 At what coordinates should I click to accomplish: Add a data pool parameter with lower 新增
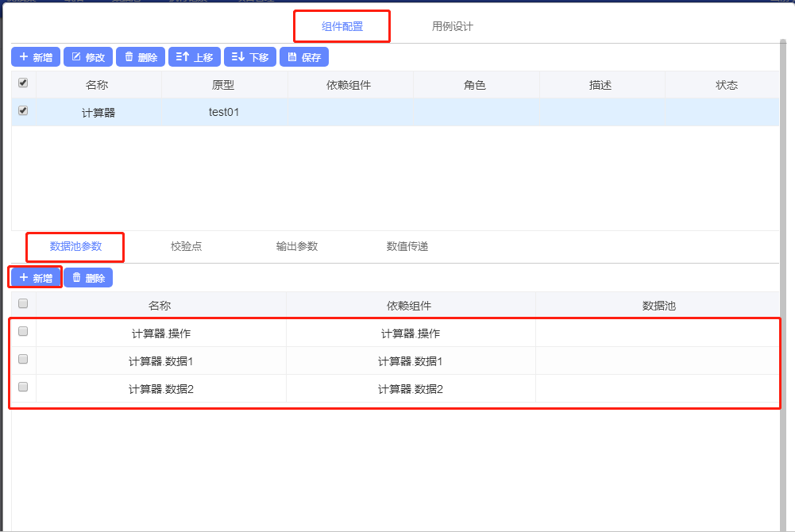(x=36, y=278)
